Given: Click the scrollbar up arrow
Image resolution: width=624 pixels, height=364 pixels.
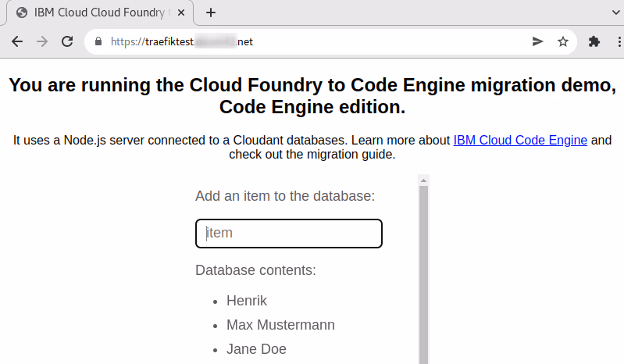Looking at the screenshot, I should click(x=424, y=180).
